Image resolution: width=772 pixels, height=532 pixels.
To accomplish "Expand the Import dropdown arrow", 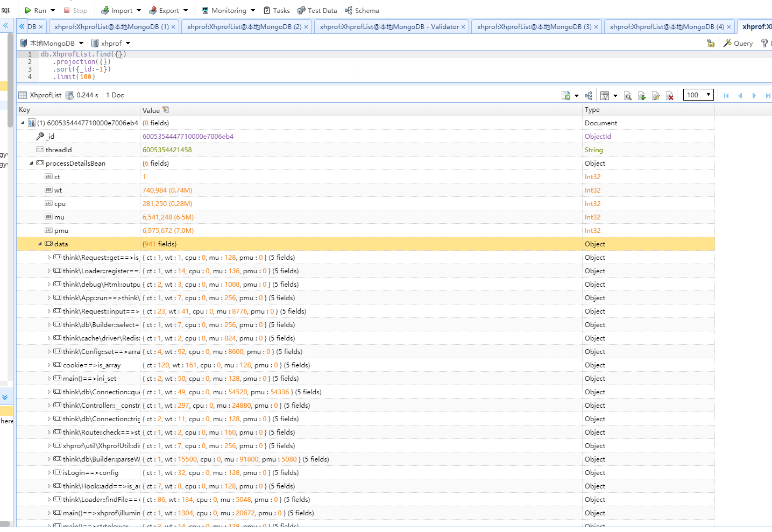I will point(139,10).
